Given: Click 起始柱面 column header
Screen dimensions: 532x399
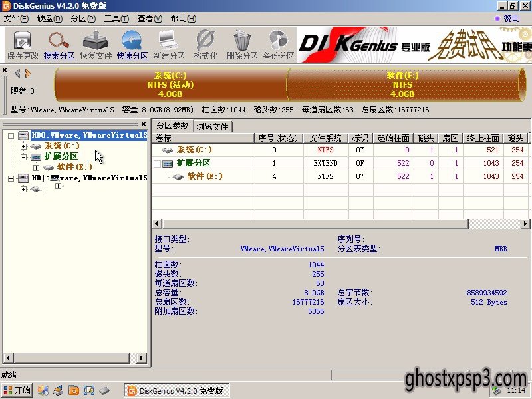Looking at the screenshot, I should point(393,138).
